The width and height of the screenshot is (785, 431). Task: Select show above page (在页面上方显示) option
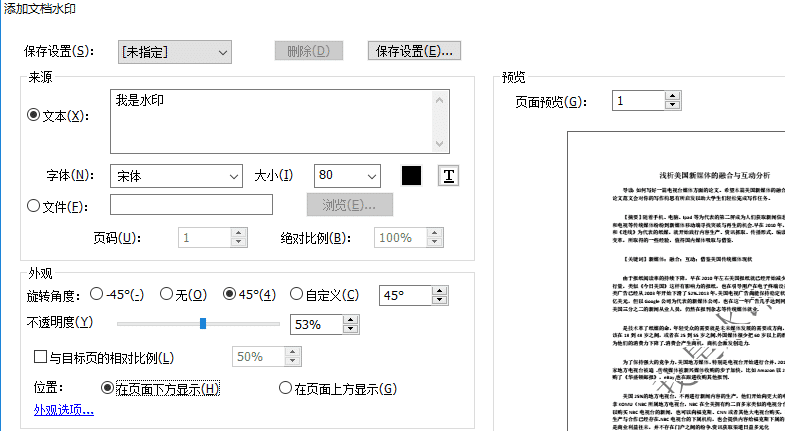[x=285, y=387]
